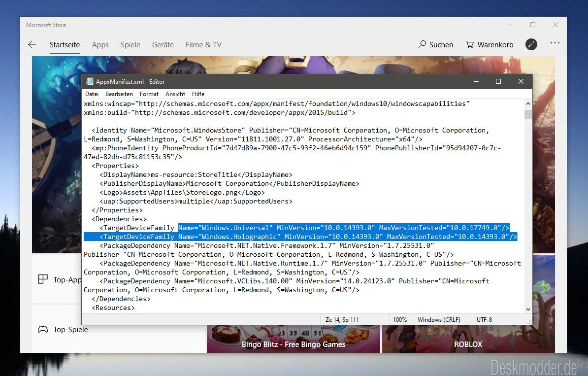
Task: Open the user profile avatar in Store
Action: coord(531,44)
